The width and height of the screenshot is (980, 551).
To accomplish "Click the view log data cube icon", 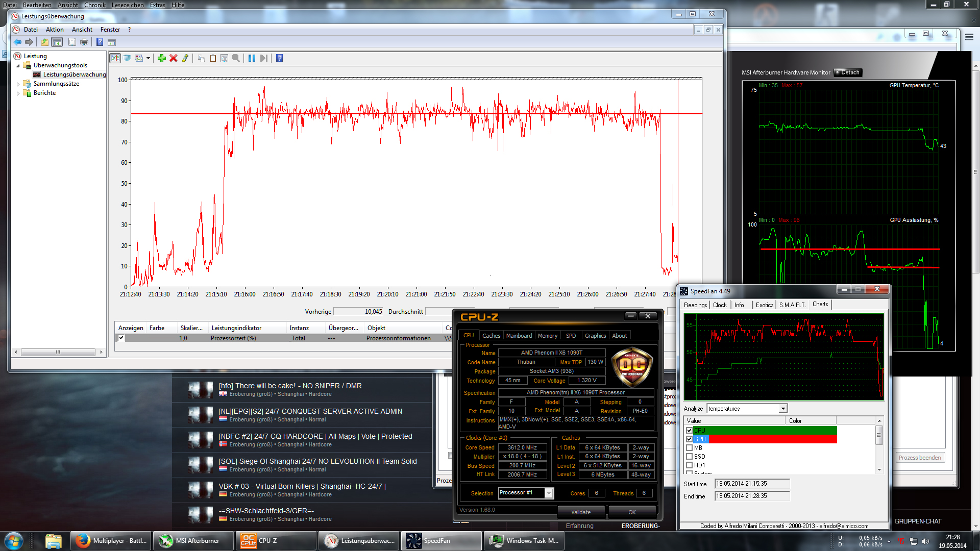I will pos(127,58).
